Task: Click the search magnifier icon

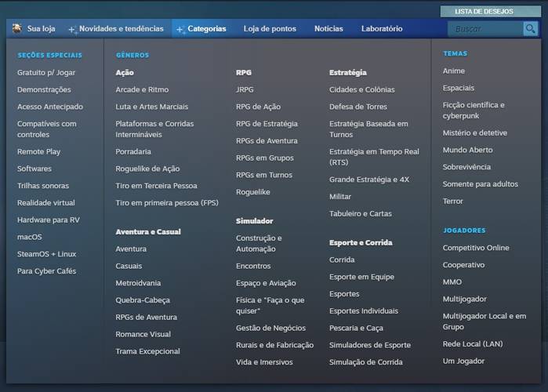Action: click(530, 29)
